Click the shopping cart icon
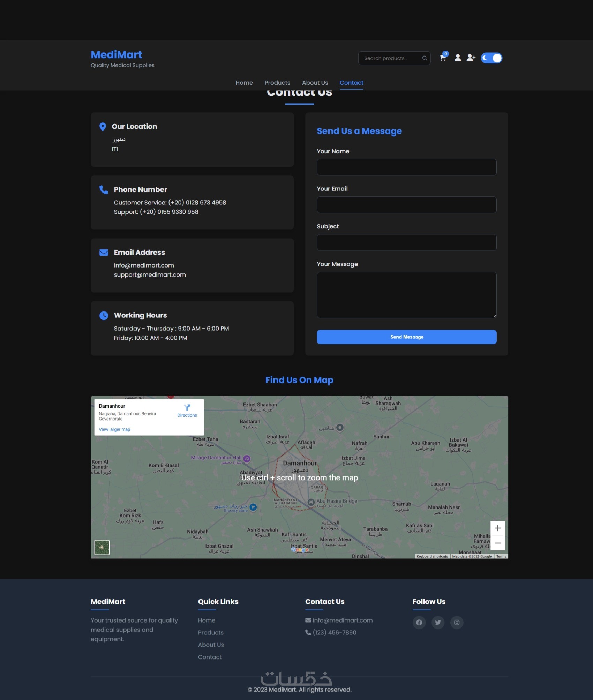593x700 pixels. coord(443,58)
